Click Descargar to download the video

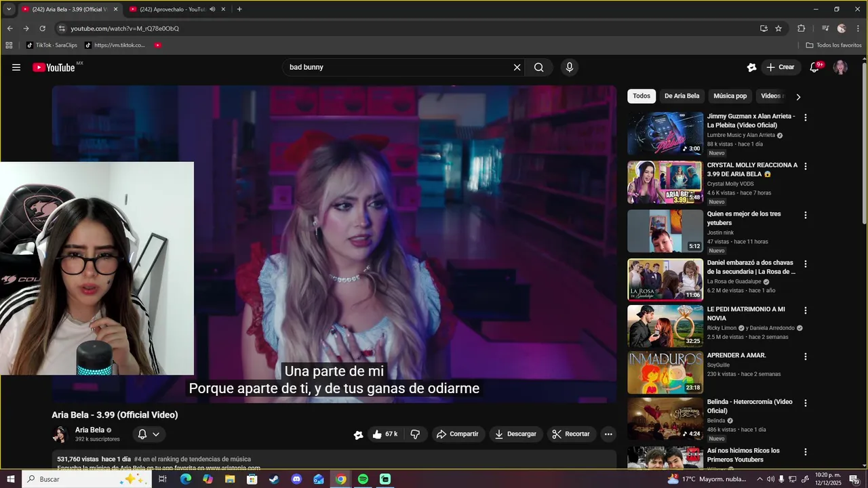coord(515,434)
